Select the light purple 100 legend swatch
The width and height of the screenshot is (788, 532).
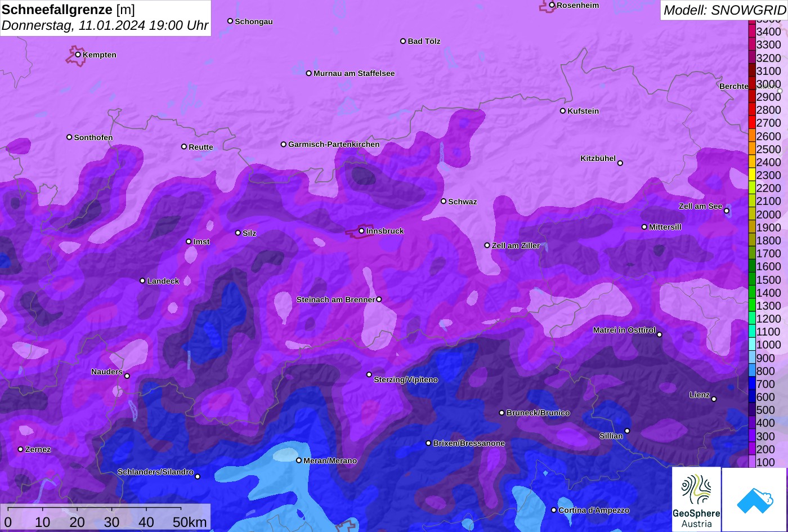click(752, 462)
